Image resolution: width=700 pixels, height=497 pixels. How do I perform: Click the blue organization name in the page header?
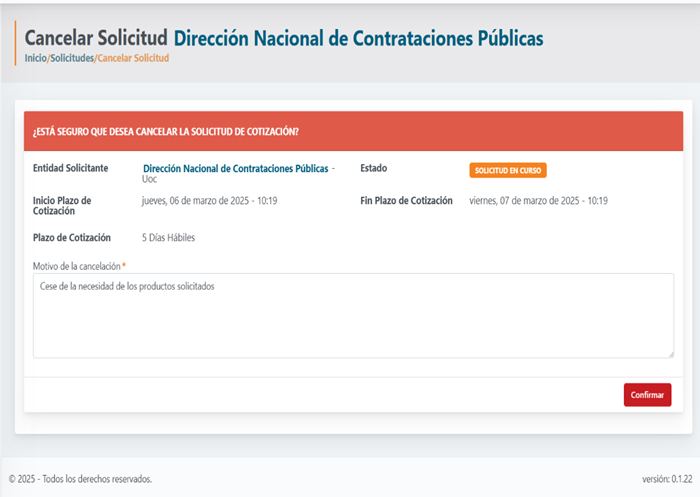pyautogui.click(x=358, y=38)
